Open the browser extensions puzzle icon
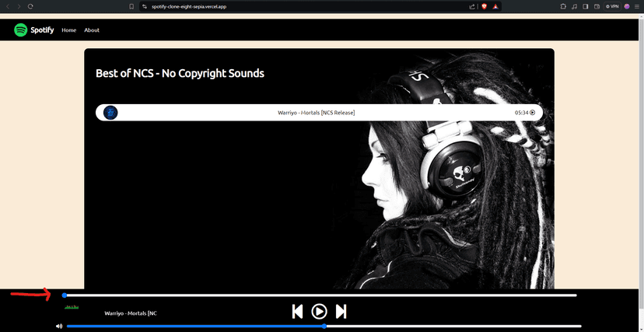 [x=563, y=6]
